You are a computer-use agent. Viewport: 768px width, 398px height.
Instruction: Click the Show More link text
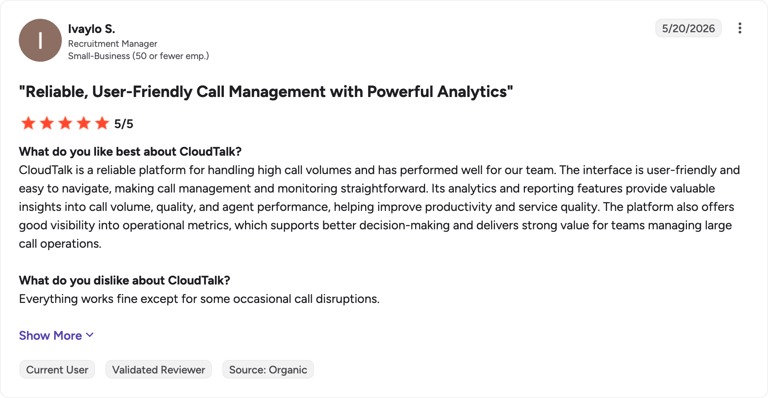click(50, 335)
